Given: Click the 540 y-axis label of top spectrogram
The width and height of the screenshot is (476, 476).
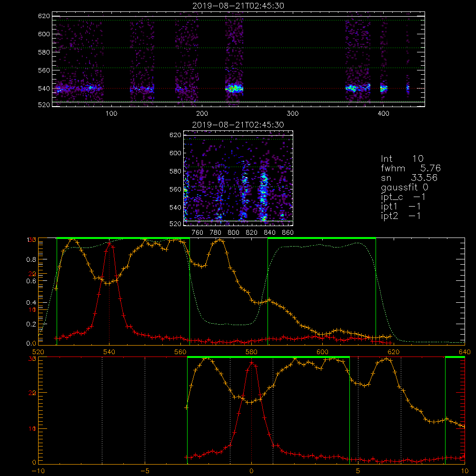Looking at the screenshot, I should (x=44, y=89).
